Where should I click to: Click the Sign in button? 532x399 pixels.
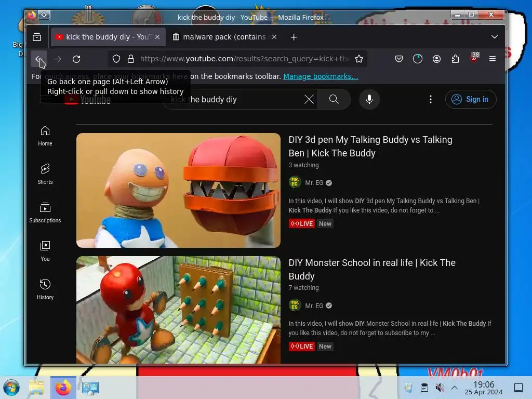coord(471,99)
